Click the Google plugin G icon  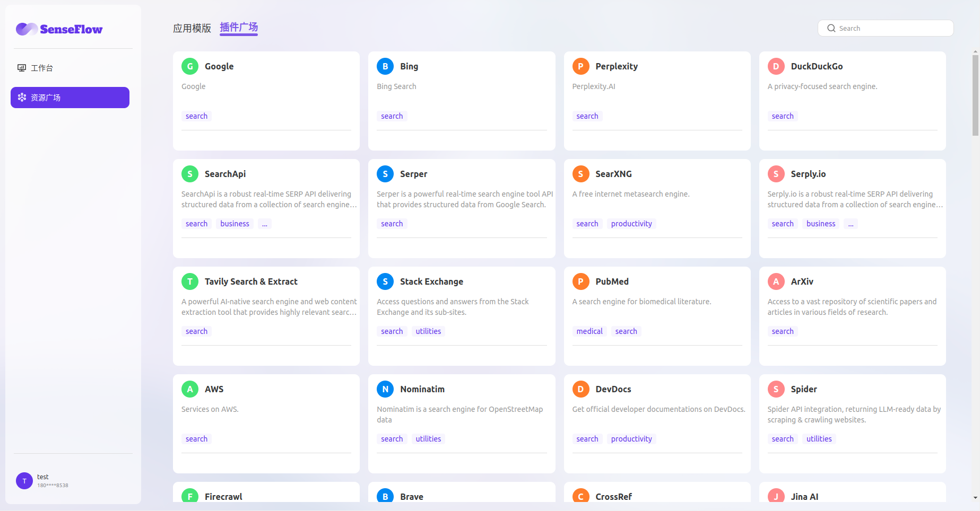click(190, 66)
